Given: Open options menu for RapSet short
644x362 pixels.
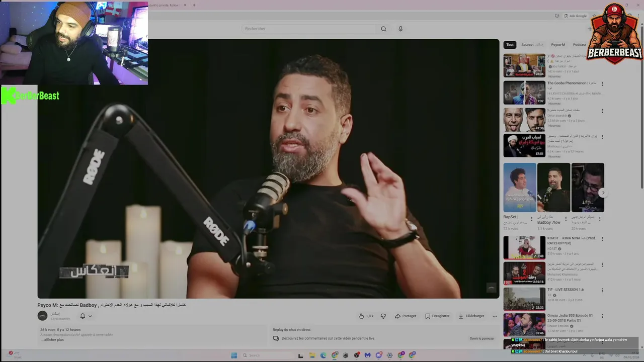Looking at the screenshot, I should pos(531,219).
